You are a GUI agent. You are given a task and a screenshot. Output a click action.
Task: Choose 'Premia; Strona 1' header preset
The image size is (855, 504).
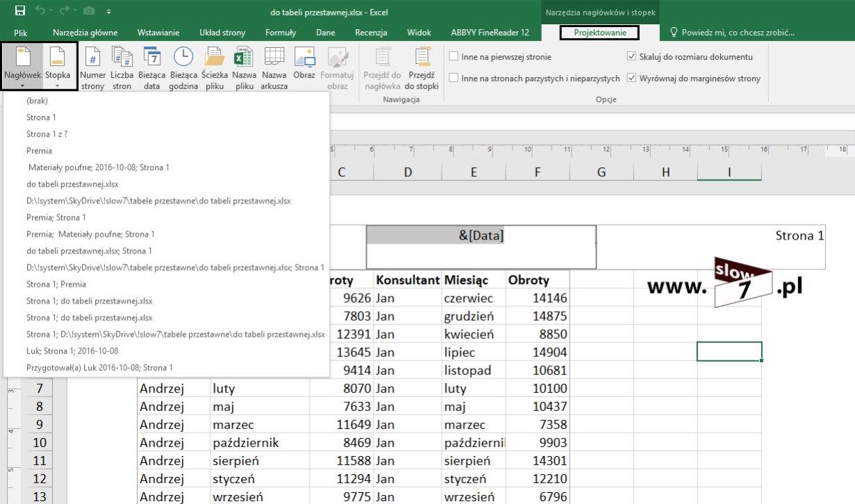tap(167, 217)
